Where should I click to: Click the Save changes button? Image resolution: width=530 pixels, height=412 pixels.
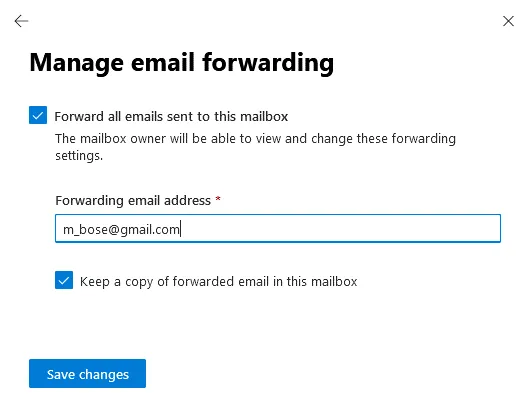point(88,373)
